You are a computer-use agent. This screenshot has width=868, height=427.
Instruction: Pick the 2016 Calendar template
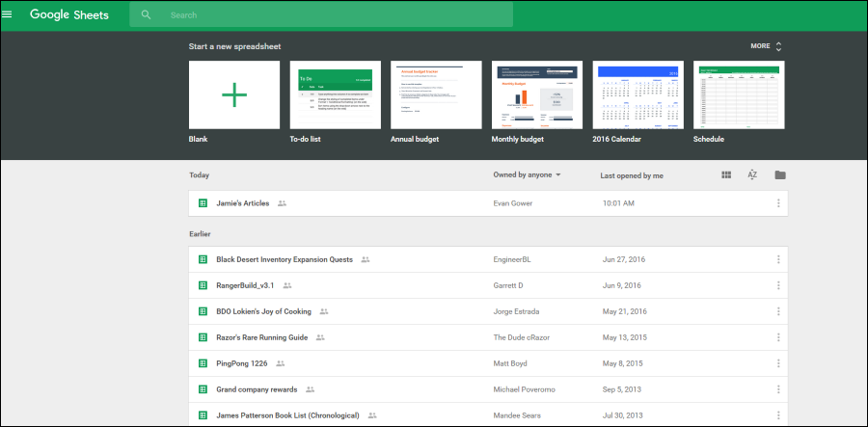point(638,95)
